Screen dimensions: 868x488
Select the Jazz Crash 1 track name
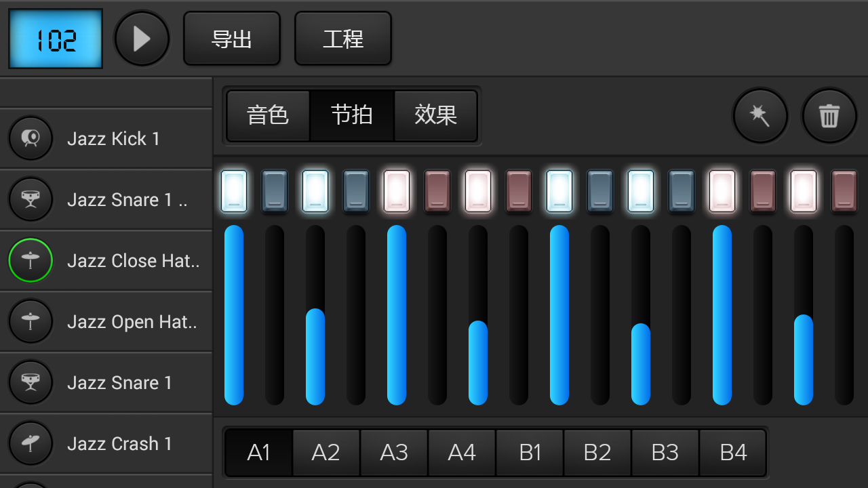pyautogui.click(x=119, y=444)
